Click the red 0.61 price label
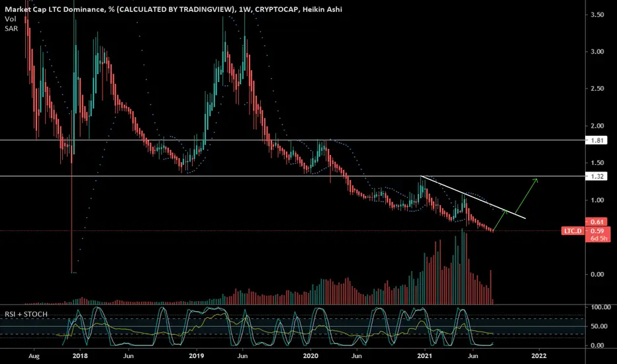The height and width of the screenshot is (364, 617). 596,222
